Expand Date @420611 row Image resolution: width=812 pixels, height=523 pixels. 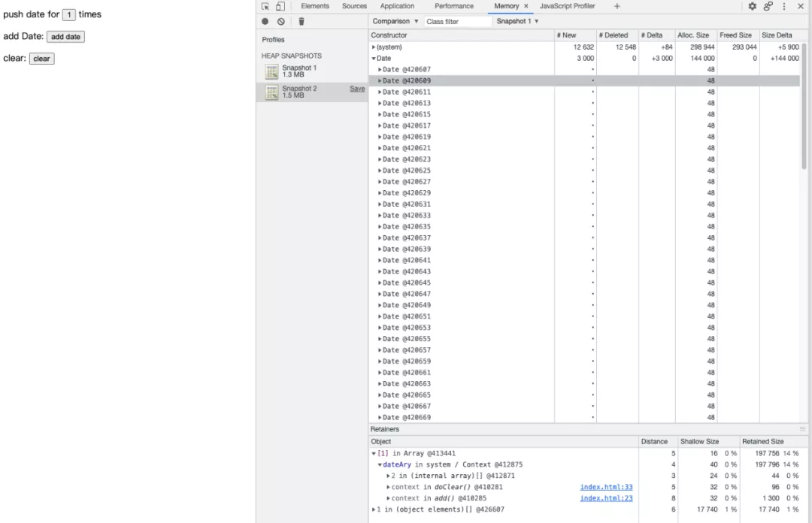click(x=380, y=92)
